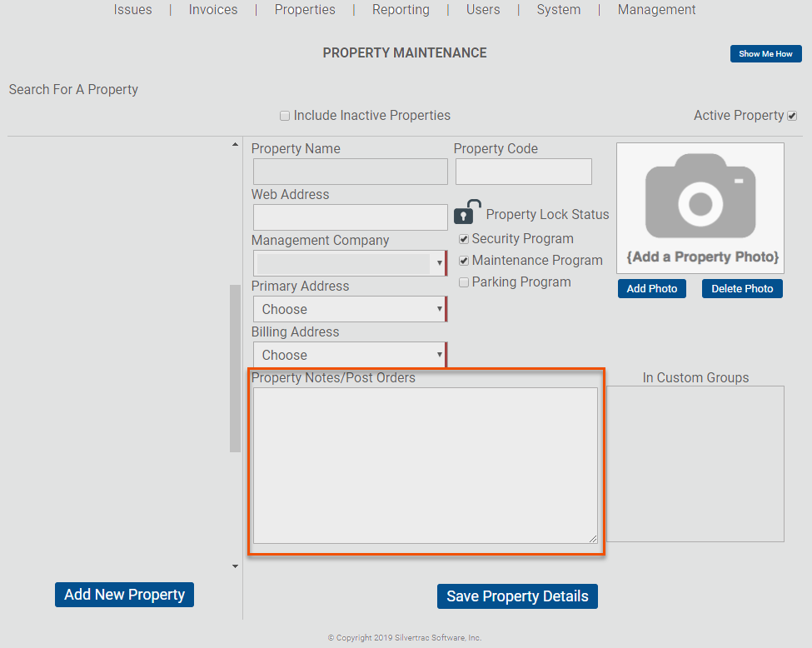The width and height of the screenshot is (812, 648).
Task: Disable the Security Program checkbox
Action: (x=464, y=239)
